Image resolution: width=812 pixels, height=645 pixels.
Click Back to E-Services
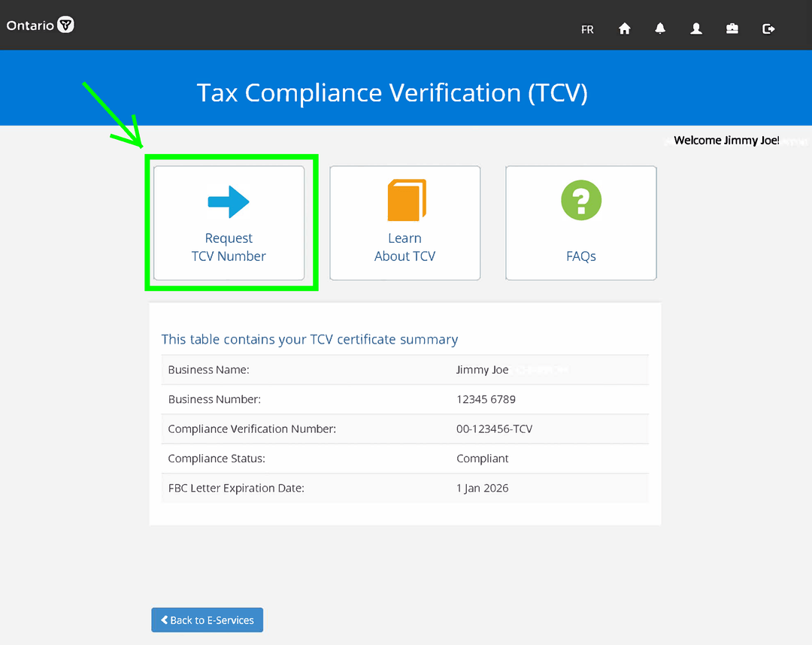click(207, 619)
